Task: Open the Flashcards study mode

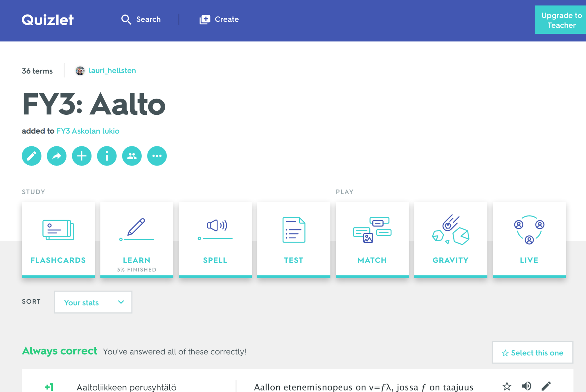Action: (x=58, y=239)
